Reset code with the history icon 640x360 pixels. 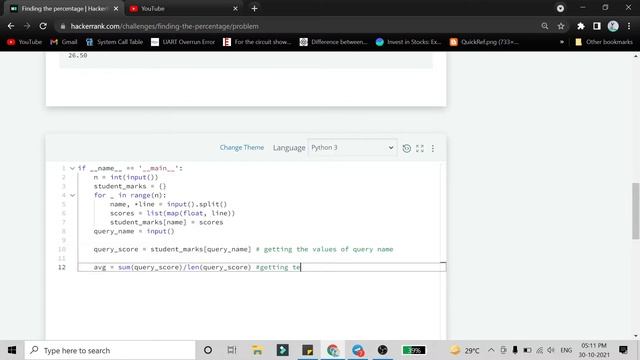point(407,148)
